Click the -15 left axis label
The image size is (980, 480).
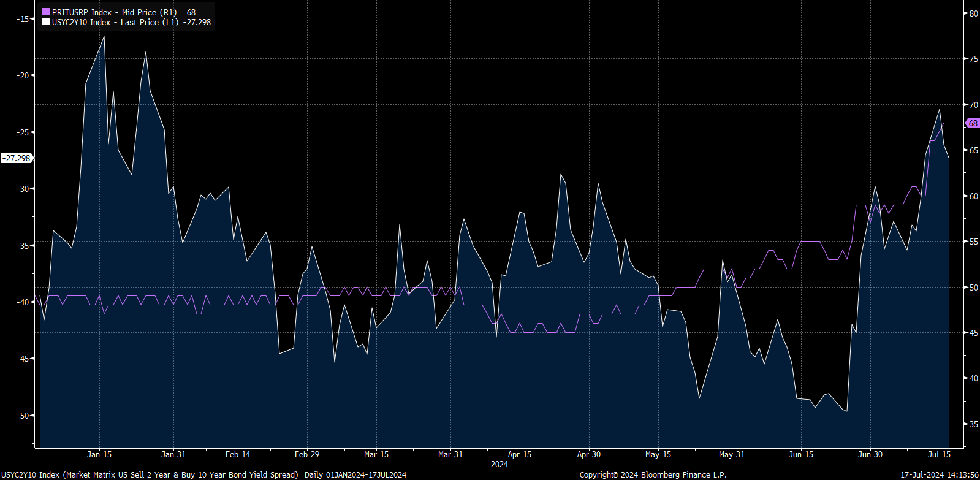tap(23, 19)
